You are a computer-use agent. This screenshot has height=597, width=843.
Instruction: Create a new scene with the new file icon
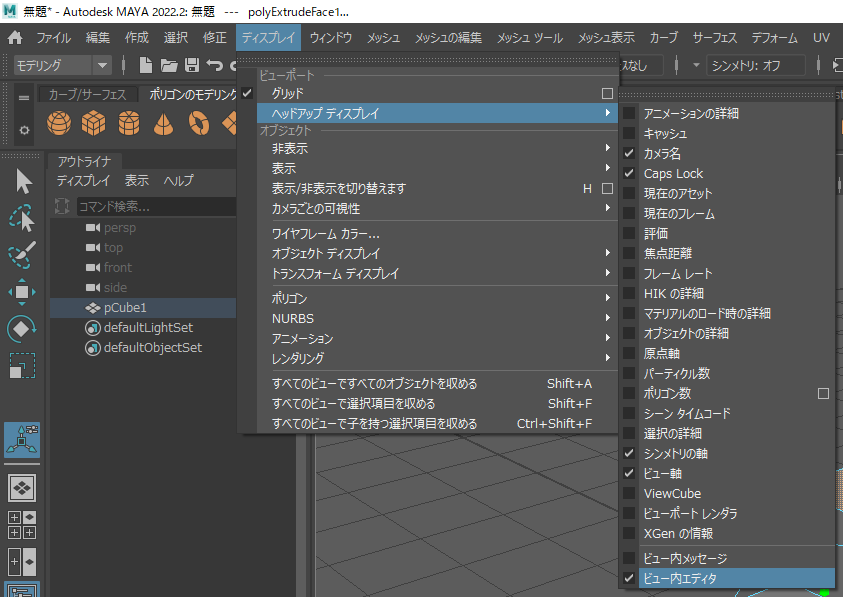point(145,66)
